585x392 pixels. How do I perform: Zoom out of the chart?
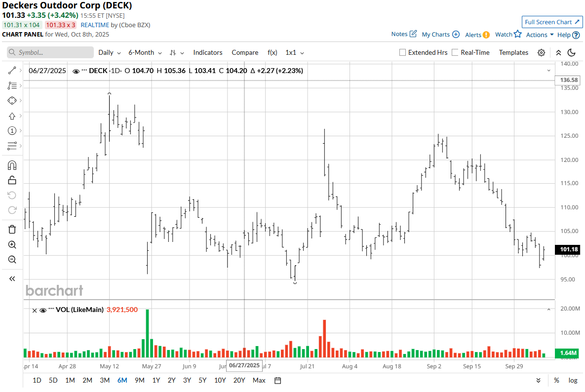pos(12,260)
